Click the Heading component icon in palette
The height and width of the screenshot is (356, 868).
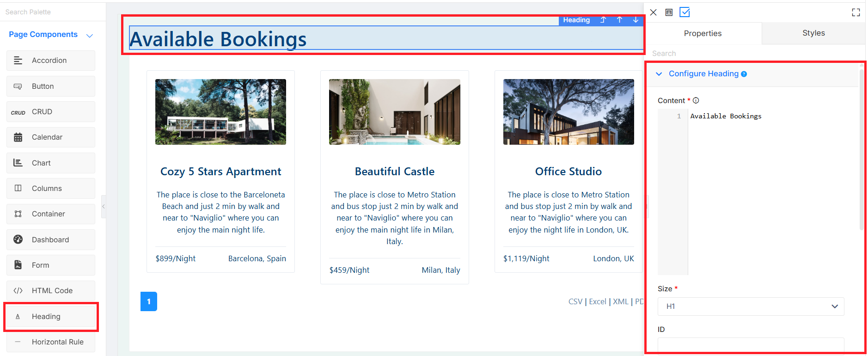point(18,317)
